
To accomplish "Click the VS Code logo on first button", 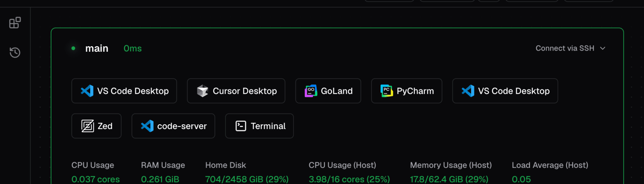I will click(x=87, y=91).
